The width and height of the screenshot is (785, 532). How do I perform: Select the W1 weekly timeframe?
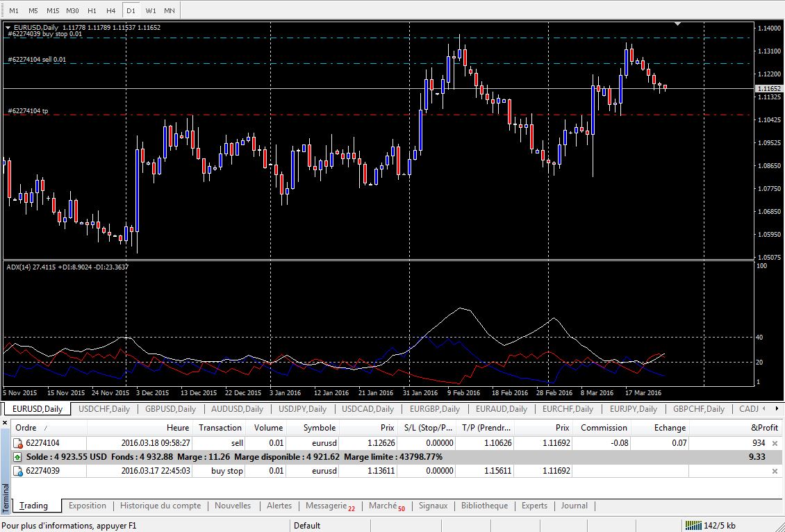click(150, 11)
